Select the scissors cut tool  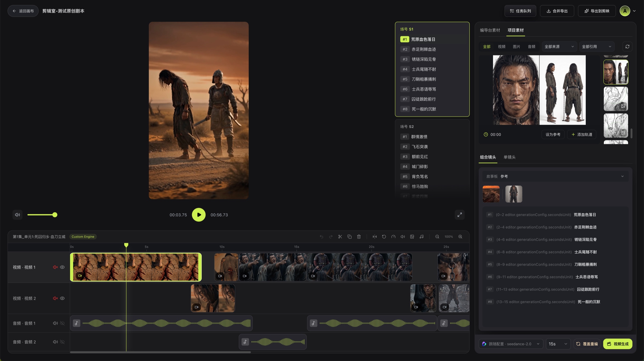(340, 237)
